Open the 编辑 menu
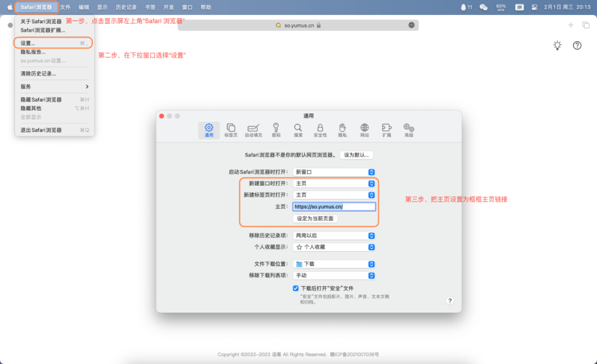Screen dimensions: 597x364 (x=84, y=7)
